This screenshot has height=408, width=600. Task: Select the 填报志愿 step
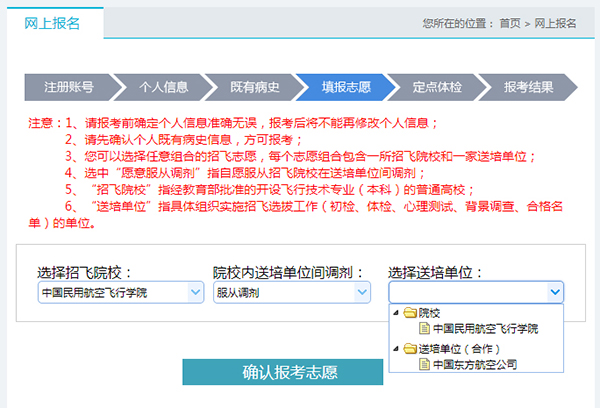click(345, 87)
